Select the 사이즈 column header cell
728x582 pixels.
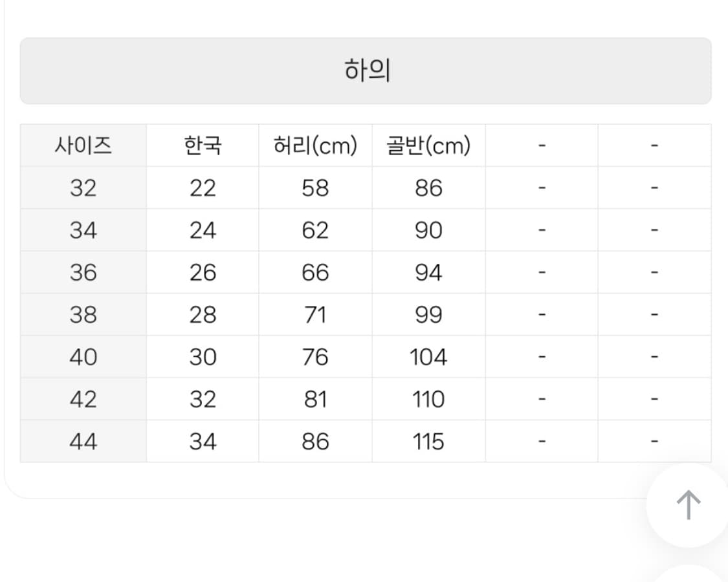pyautogui.click(x=83, y=145)
